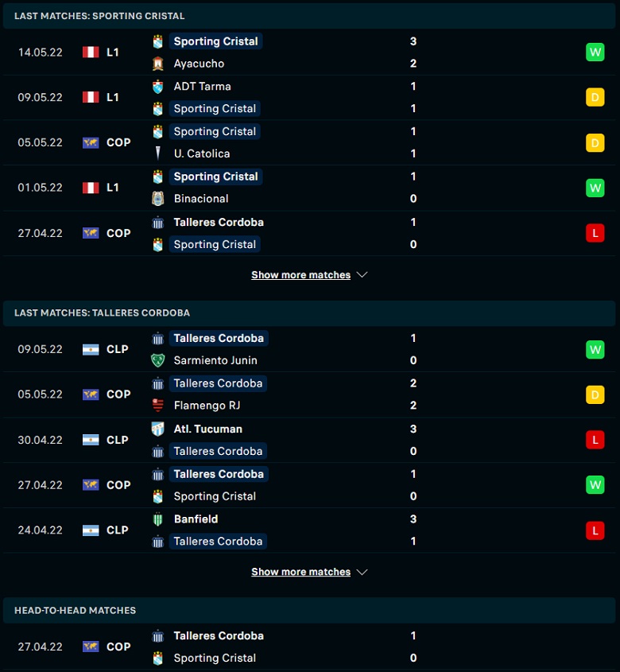The width and height of the screenshot is (620, 672).
Task: Click the Flamengo RJ club logo
Action: [157, 406]
